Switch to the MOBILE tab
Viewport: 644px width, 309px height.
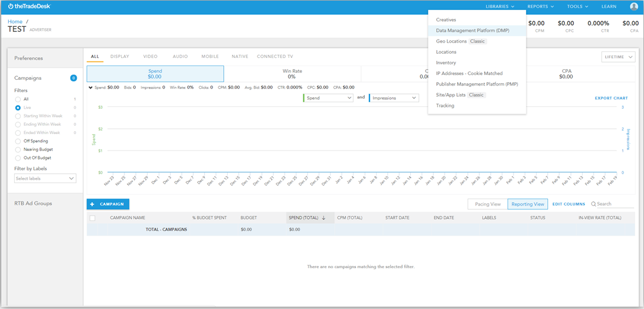pyautogui.click(x=210, y=57)
